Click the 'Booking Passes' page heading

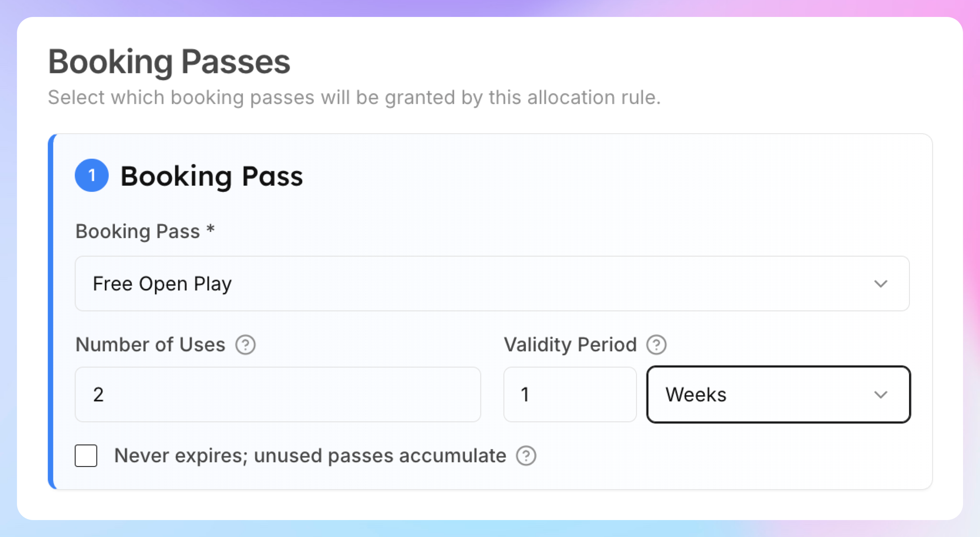coord(169,62)
